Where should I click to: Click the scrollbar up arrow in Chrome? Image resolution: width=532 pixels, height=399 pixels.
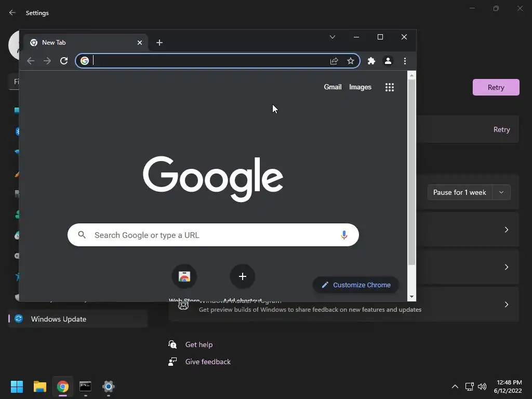click(x=411, y=75)
